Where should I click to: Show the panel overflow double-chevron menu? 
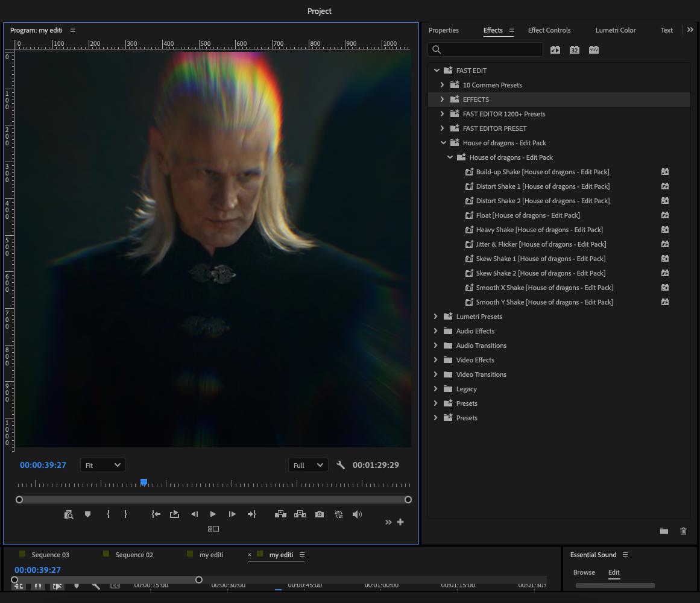(690, 30)
